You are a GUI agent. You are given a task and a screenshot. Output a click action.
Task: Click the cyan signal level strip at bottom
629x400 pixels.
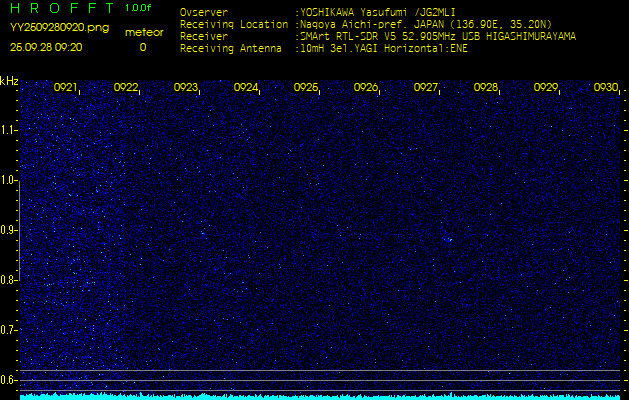320,396
